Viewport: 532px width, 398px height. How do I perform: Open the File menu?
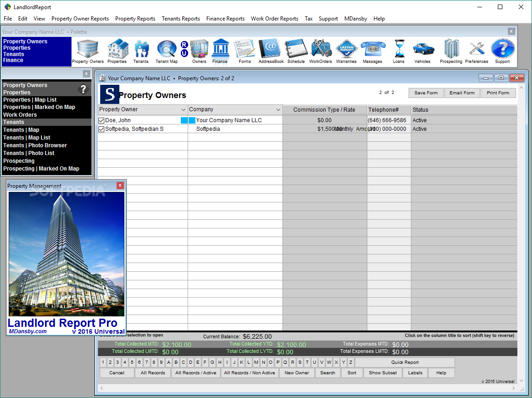point(8,19)
